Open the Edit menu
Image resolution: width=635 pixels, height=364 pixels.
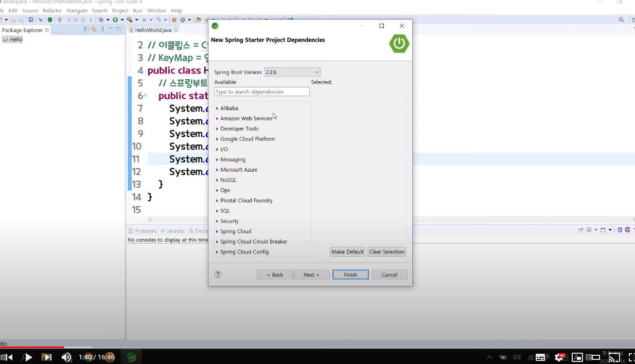pos(13,10)
